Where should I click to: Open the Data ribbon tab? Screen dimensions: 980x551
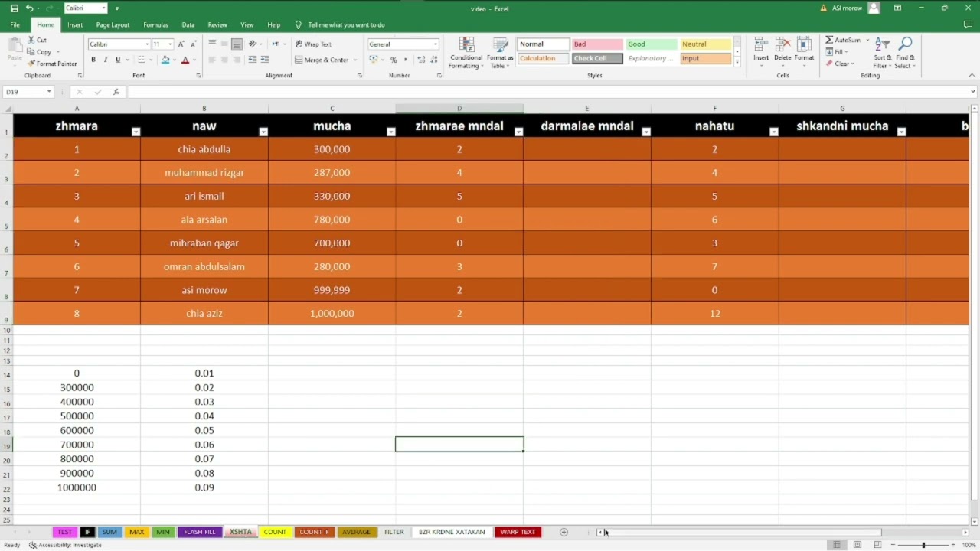(188, 24)
